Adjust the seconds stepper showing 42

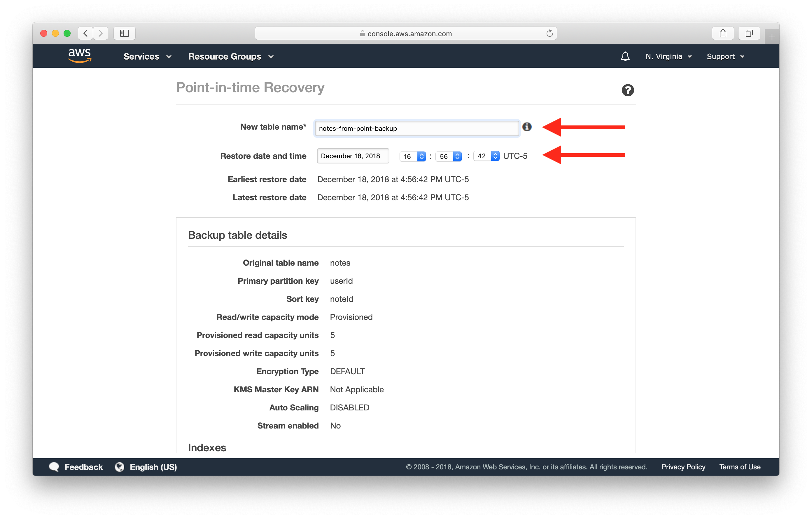point(495,156)
